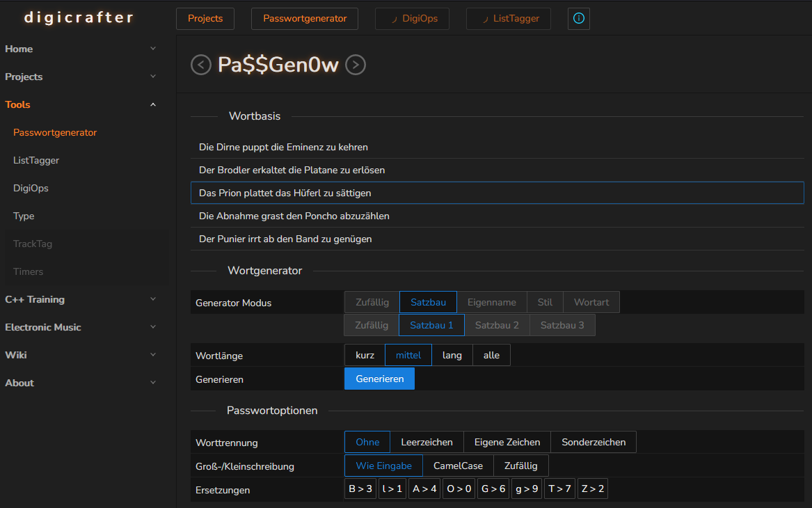
Task: Select ListTagger in the sidebar
Action: point(35,161)
